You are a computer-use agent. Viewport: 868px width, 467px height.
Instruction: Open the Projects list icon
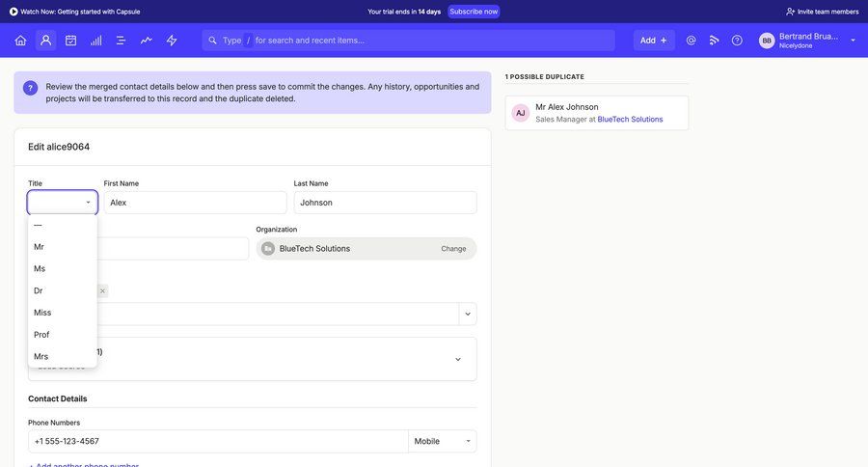coord(121,41)
